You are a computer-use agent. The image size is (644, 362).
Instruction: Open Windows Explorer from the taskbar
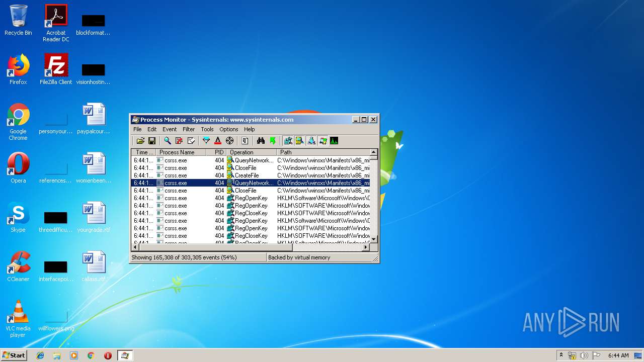[x=57, y=355]
